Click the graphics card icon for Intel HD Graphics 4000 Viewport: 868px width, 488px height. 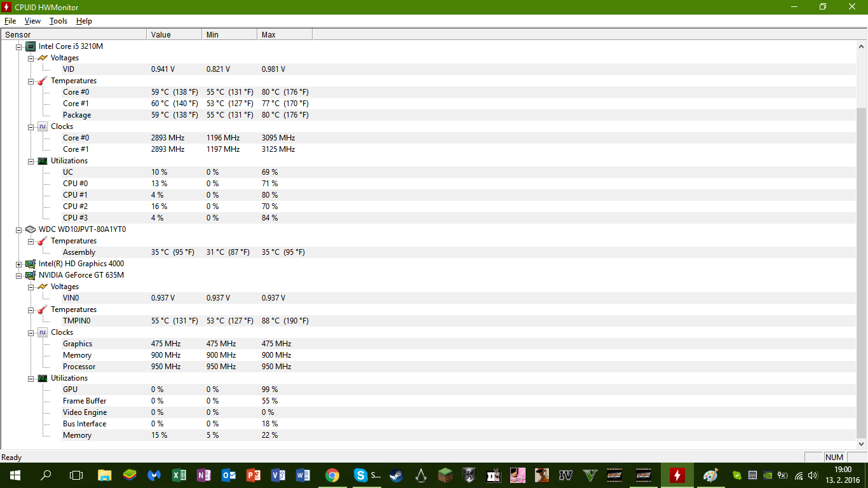pos(31,264)
